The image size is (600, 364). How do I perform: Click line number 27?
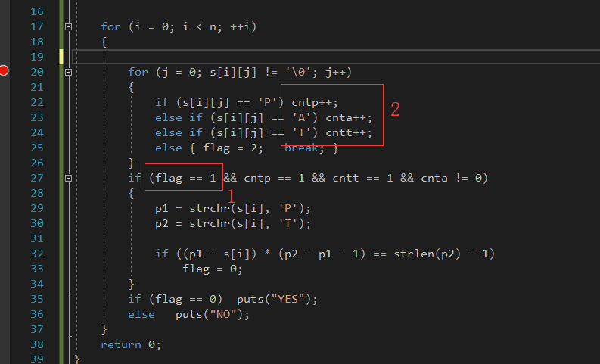(37, 179)
